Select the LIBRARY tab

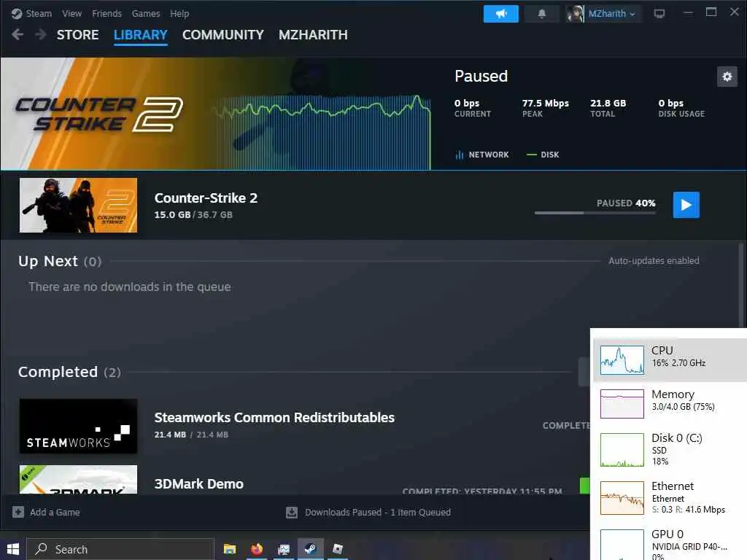point(141,35)
